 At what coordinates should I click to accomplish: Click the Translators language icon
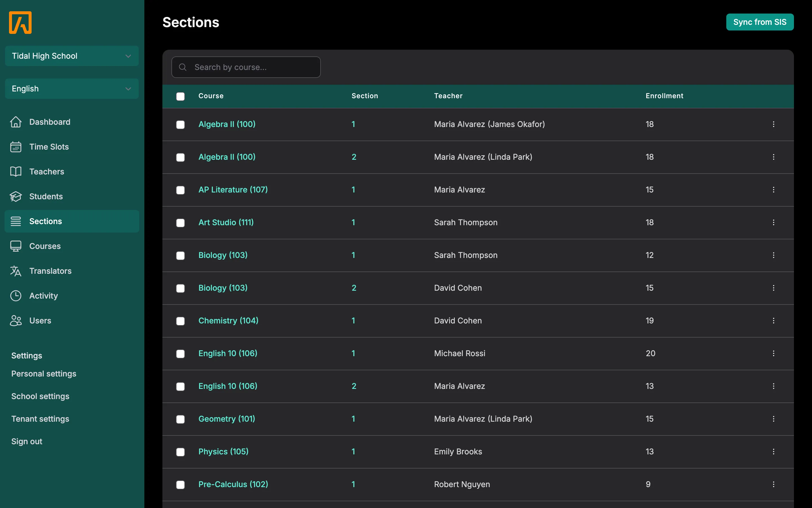click(16, 271)
